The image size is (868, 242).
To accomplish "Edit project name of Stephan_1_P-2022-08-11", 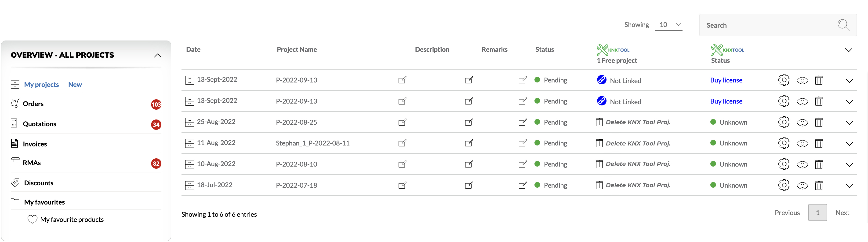I will click(x=402, y=143).
